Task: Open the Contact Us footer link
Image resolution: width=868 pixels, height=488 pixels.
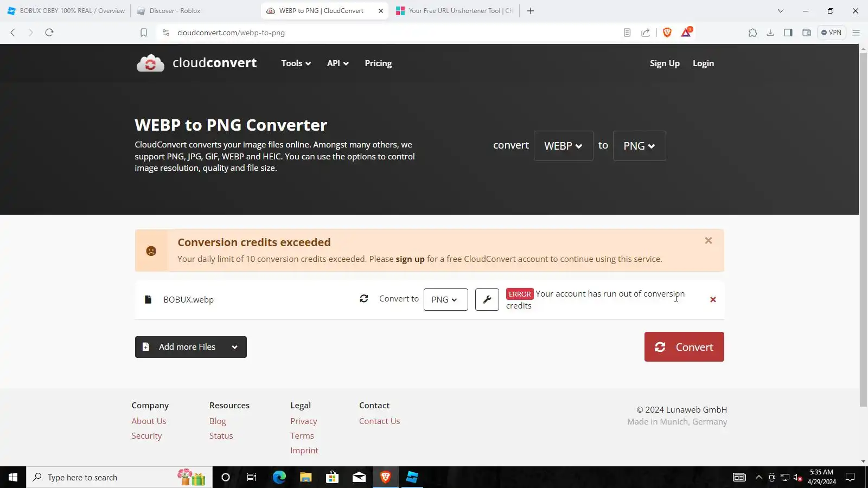Action: pos(380,421)
